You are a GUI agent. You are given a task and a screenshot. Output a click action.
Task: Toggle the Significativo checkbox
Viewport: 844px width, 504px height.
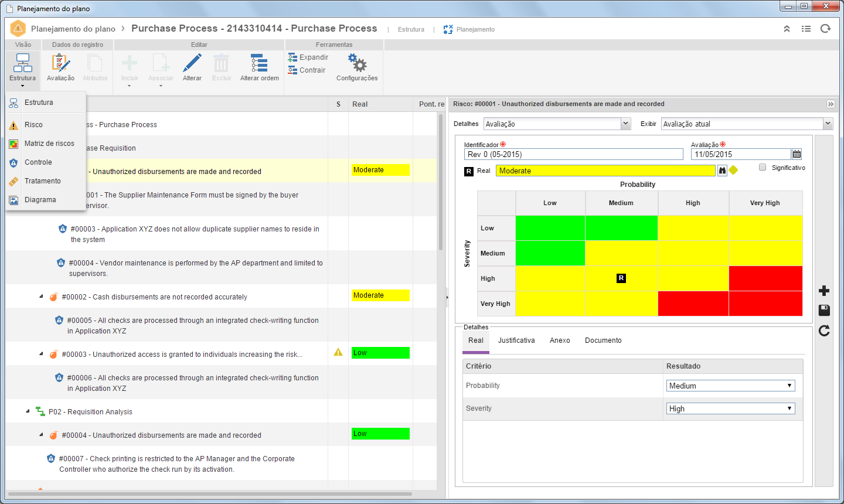(763, 167)
